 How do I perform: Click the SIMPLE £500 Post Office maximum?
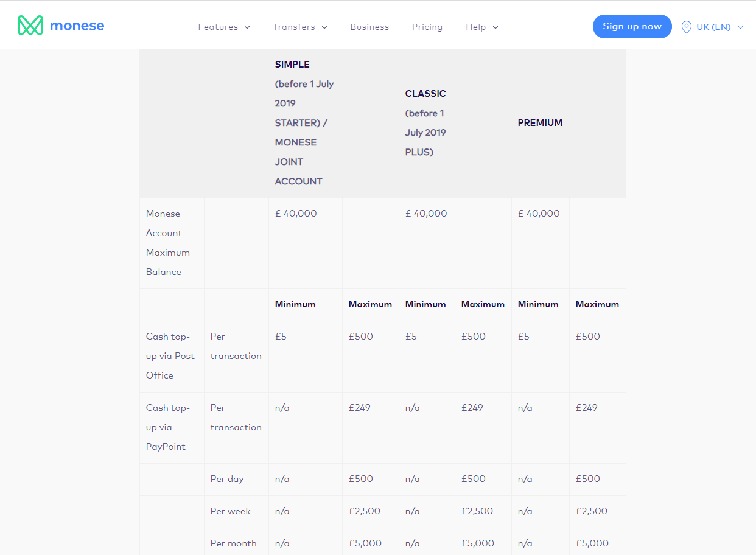pos(361,337)
